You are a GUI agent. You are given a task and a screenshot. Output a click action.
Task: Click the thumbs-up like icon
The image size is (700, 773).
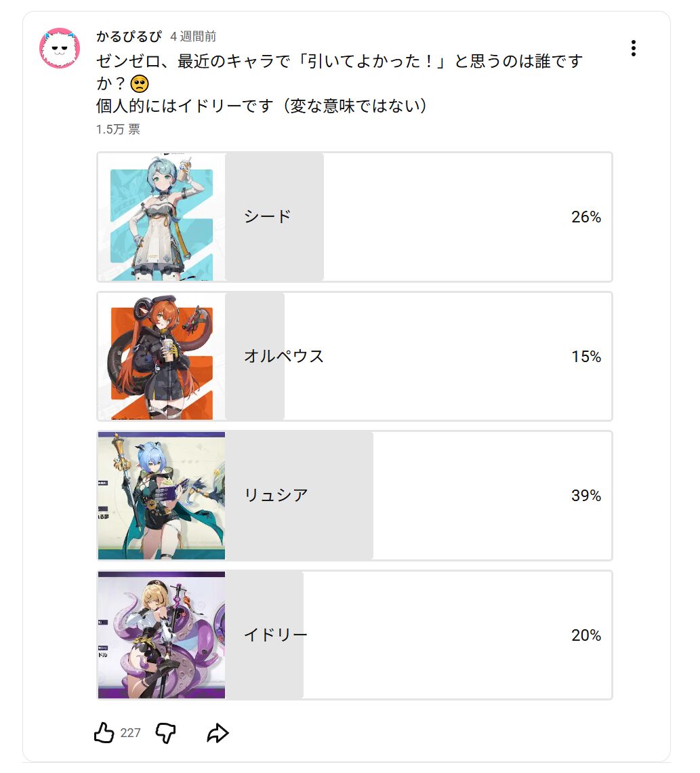(104, 732)
